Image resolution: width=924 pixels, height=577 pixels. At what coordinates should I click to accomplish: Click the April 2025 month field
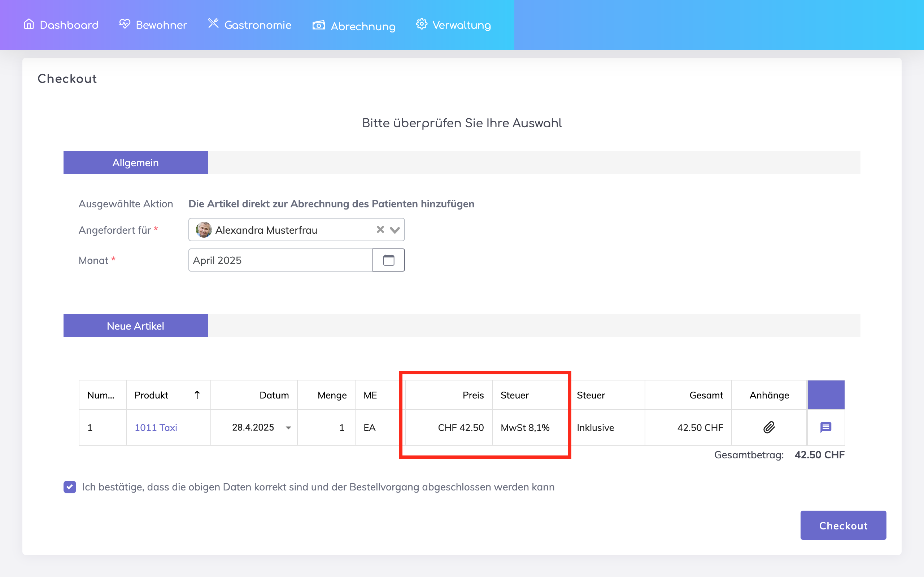(x=281, y=260)
